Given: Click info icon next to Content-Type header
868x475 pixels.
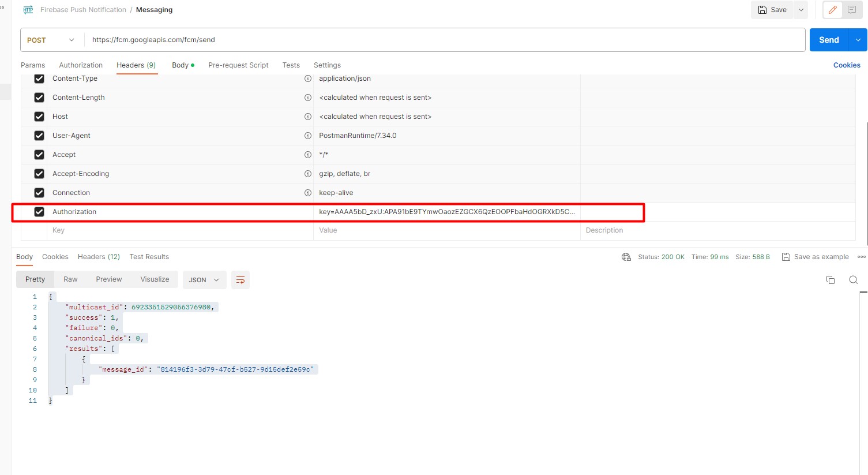Looking at the screenshot, I should (x=308, y=78).
